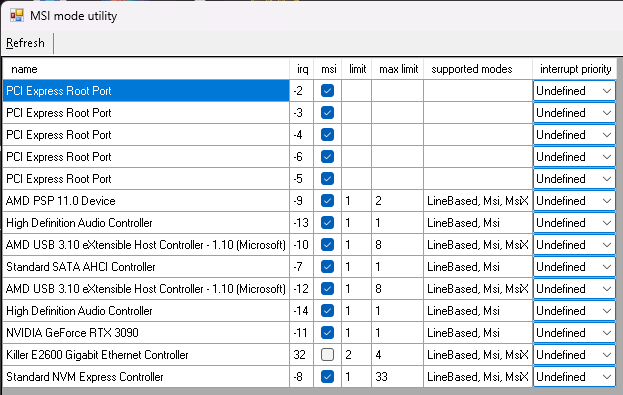
Task: Select High Definition Audio Controller irq -14 name
Action: (x=146, y=311)
